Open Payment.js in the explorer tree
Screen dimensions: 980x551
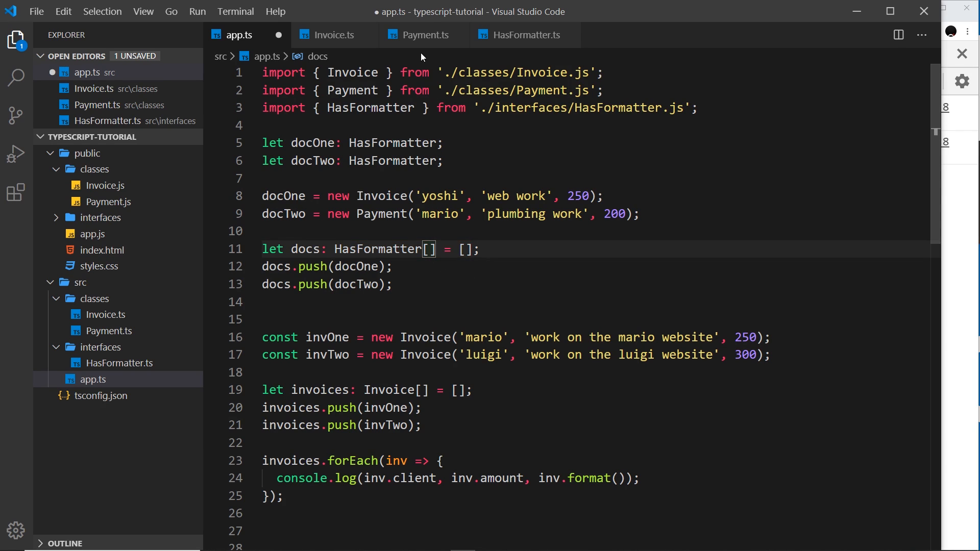tap(108, 202)
